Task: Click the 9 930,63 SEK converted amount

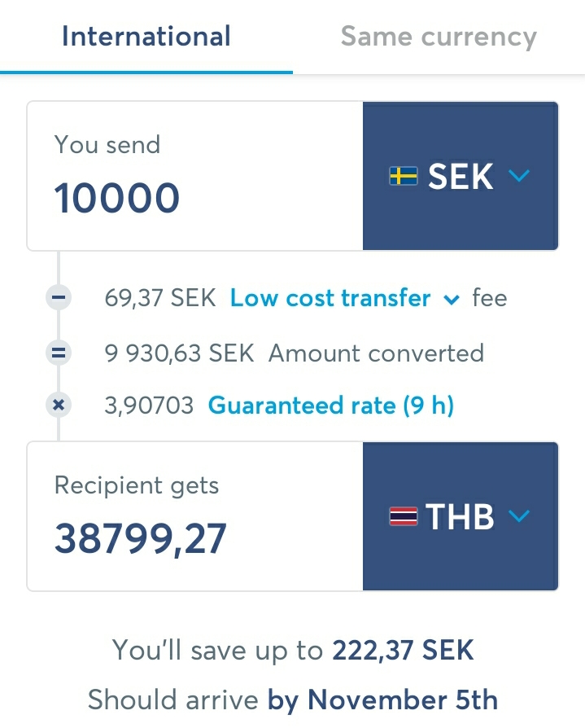Action: (x=179, y=353)
